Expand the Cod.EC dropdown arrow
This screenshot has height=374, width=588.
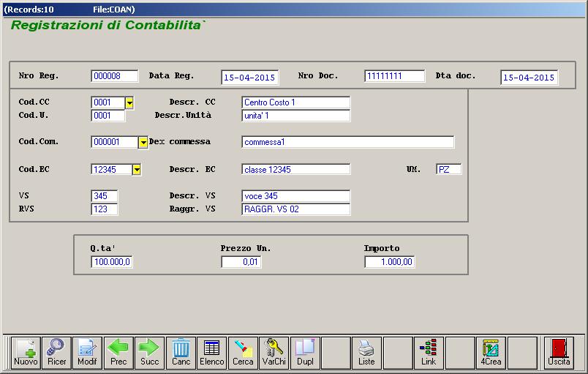137,170
